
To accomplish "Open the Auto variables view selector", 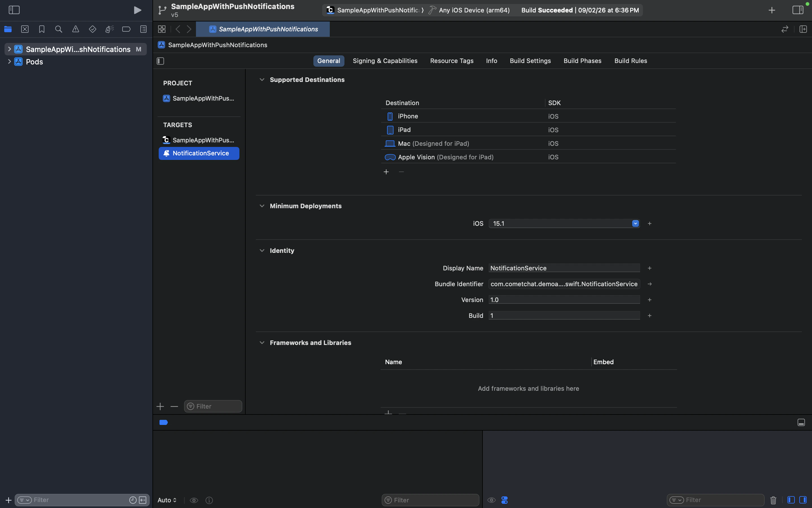I will (x=167, y=500).
